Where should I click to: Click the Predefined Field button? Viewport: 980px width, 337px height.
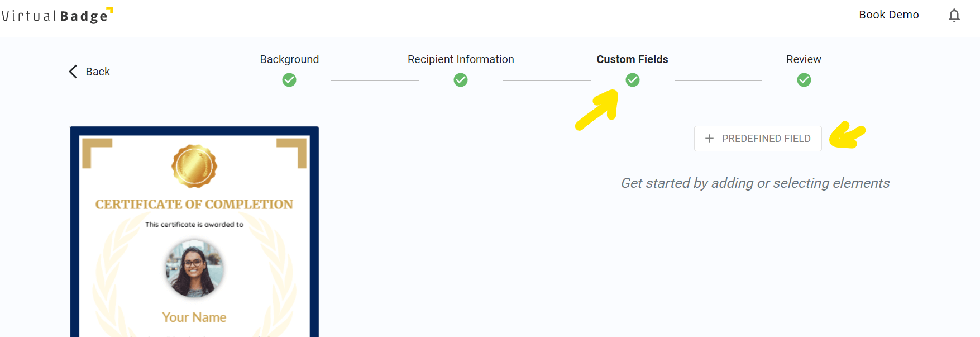(x=758, y=138)
